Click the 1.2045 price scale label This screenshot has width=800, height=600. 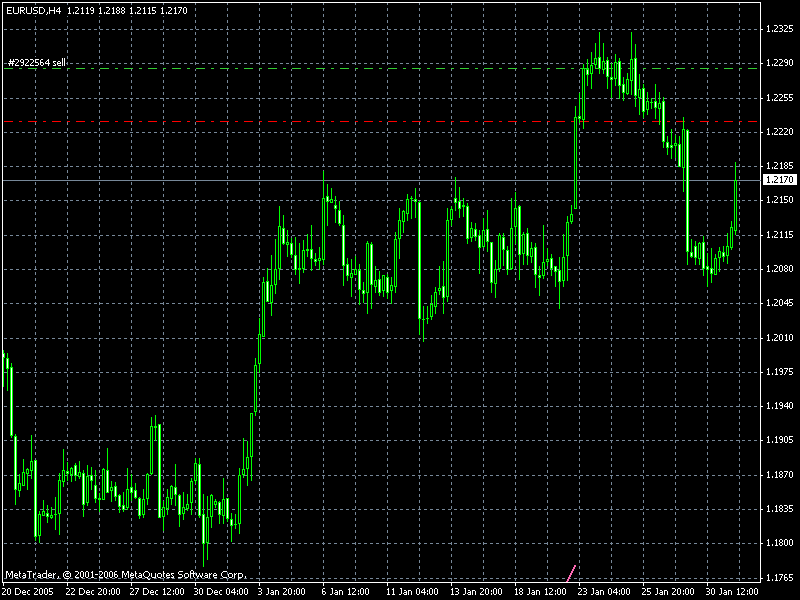click(780, 303)
